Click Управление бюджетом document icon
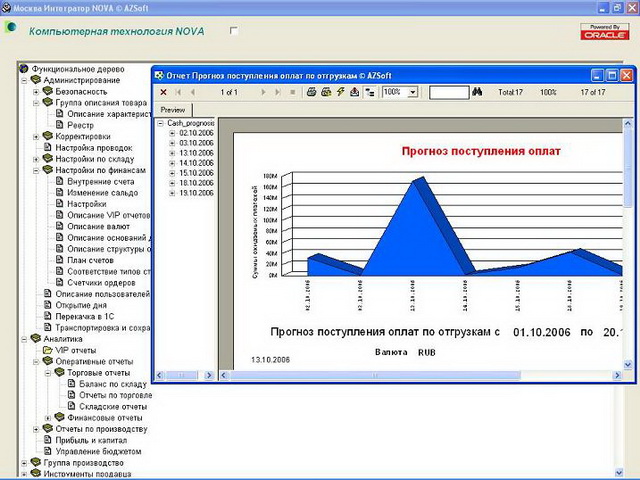The width and height of the screenshot is (640, 480). point(48,451)
